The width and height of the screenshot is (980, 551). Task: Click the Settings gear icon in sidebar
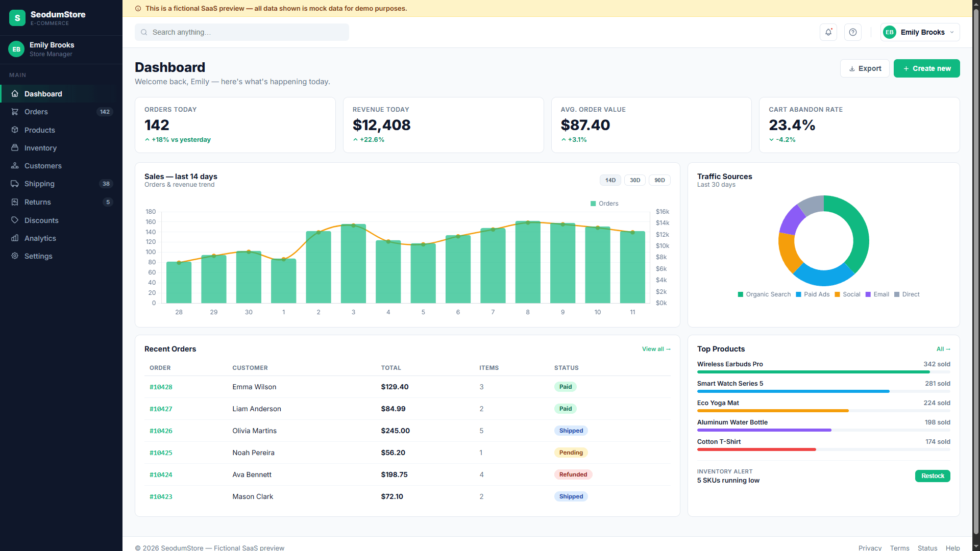point(15,256)
